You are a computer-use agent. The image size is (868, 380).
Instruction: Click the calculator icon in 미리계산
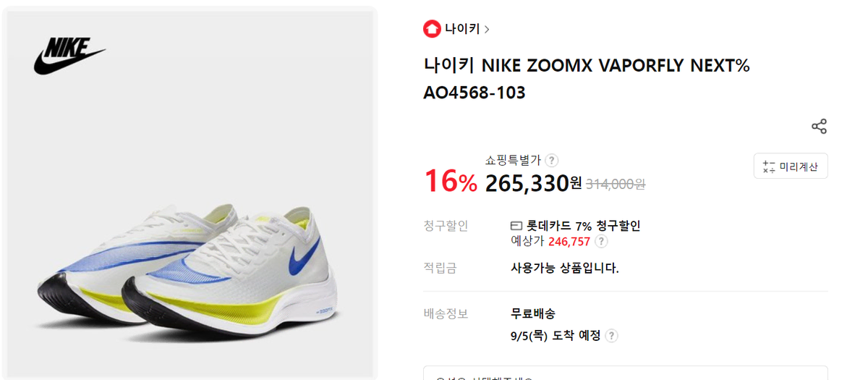[x=768, y=166]
